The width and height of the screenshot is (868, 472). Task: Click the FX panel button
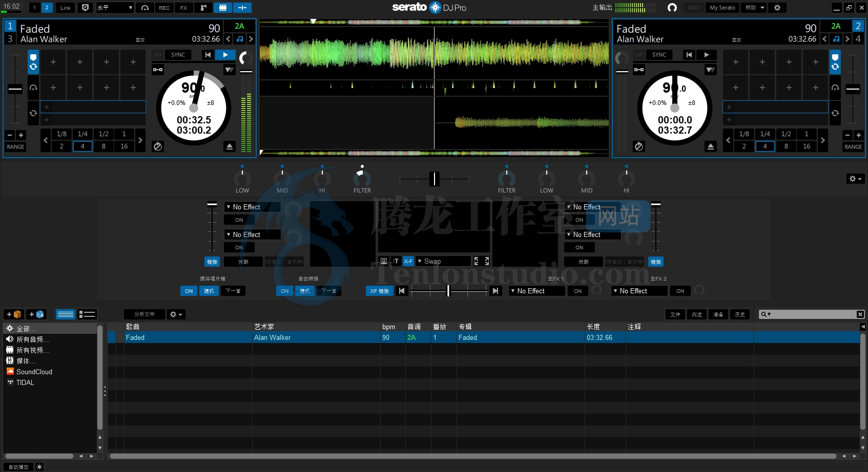[x=183, y=8]
